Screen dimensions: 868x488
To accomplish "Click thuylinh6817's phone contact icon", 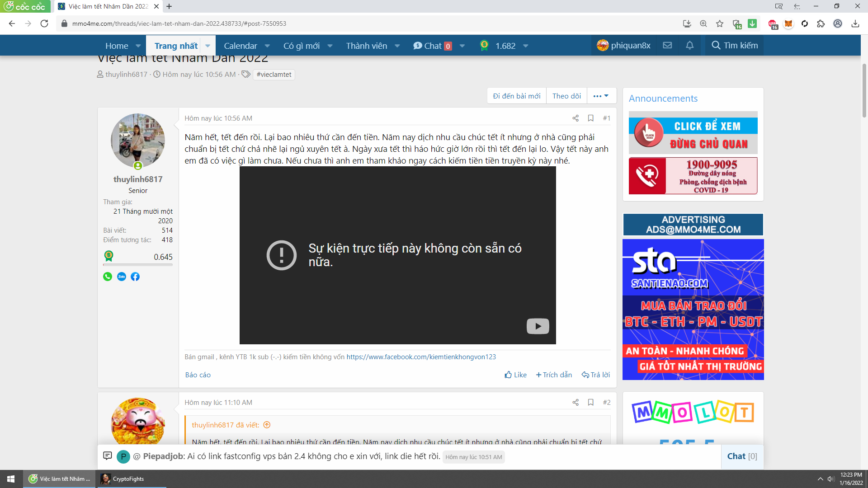I will pos(108,277).
